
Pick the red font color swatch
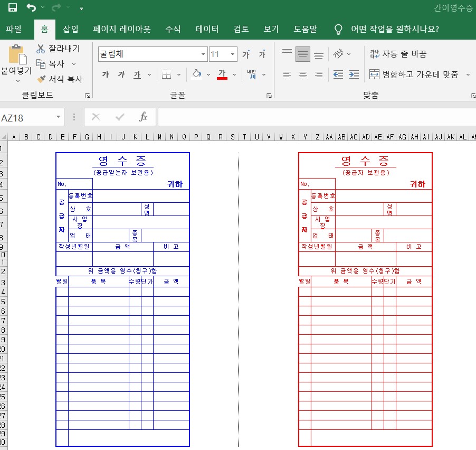(x=222, y=77)
